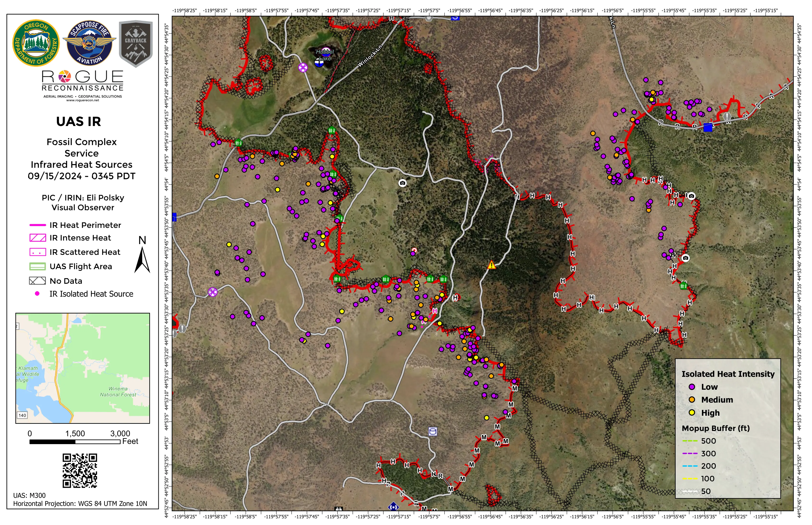Click the 'UAS IR' title text
The width and height of the screenshot is (812, 525).
[79, 122]
